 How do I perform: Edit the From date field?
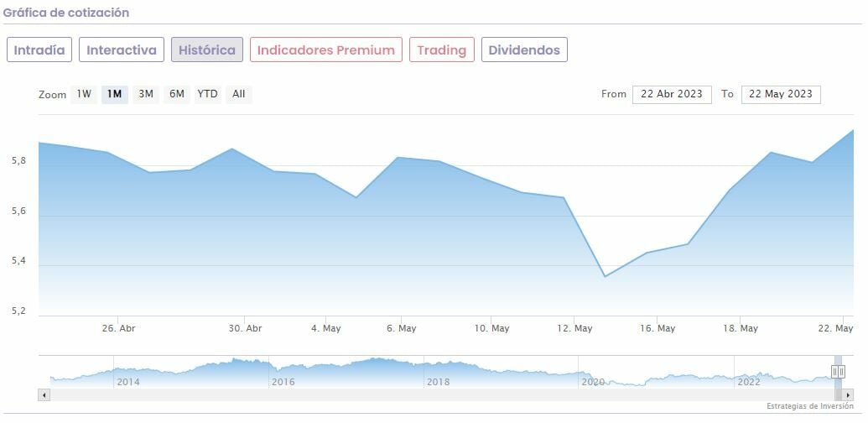(x=672, y=94)
